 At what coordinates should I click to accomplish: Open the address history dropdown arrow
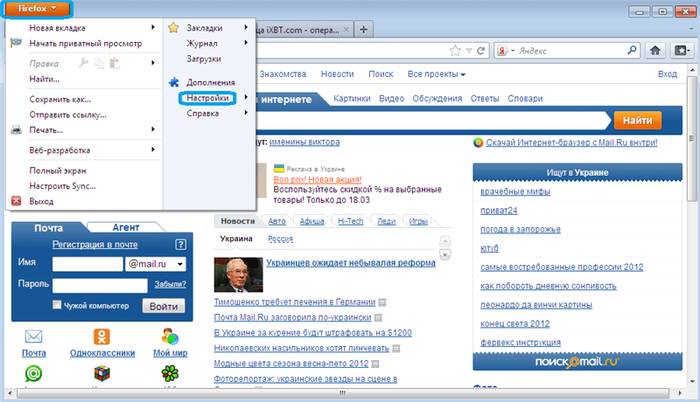tap(469, 50)
